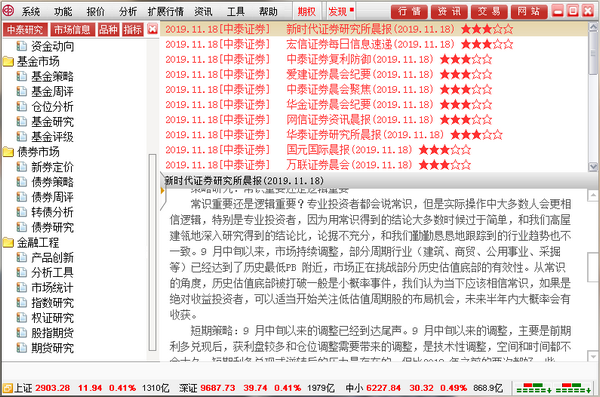Click the status bar icon beside 上证
600x397 pixels.
(7, 389)
